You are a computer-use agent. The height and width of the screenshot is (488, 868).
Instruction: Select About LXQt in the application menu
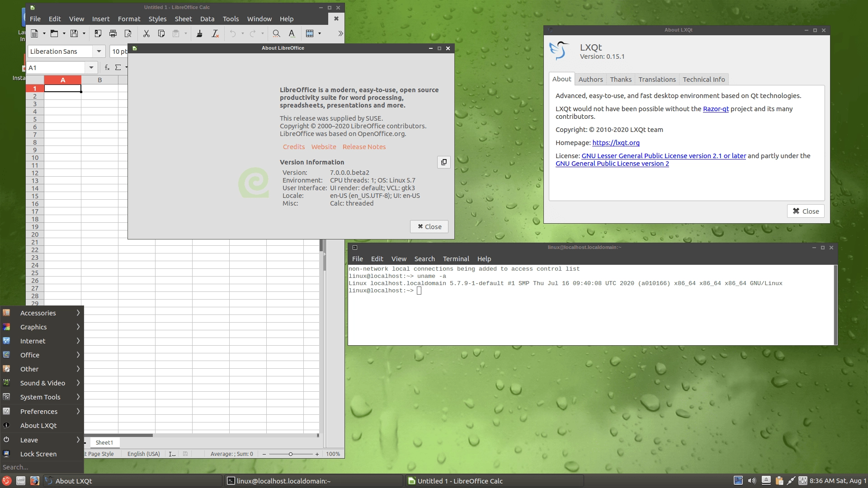click(42, 426)
